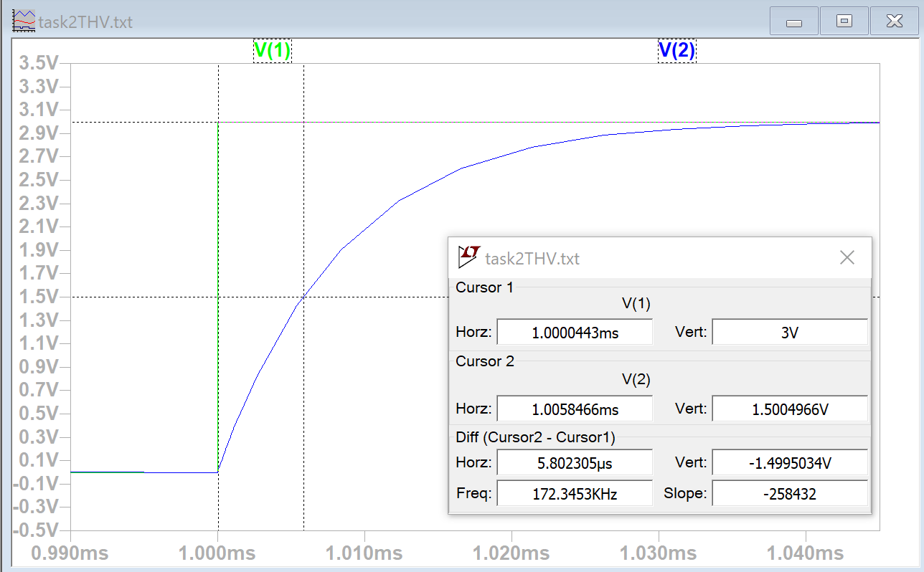Restore down the waveform window
The image size is (924, 572).
point(844,22)
